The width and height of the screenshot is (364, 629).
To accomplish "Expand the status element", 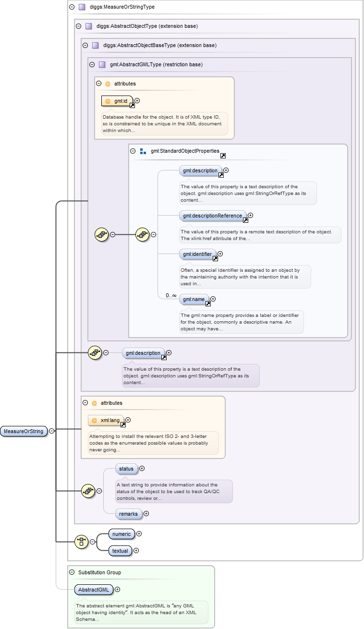I will (x=142, y=469).
